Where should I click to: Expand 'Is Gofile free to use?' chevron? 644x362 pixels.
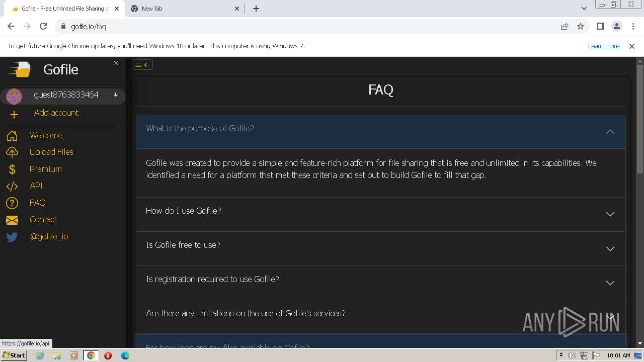click(x=610, y=249)
